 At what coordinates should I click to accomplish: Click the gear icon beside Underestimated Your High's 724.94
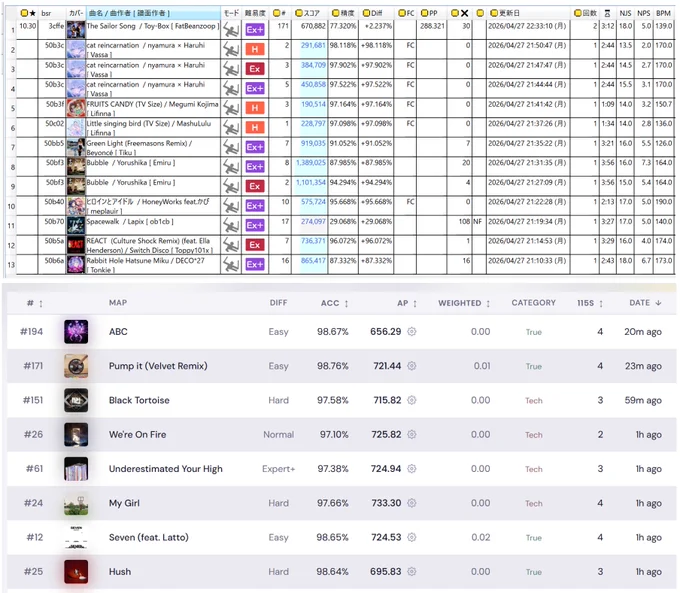[x=412, y=469]
